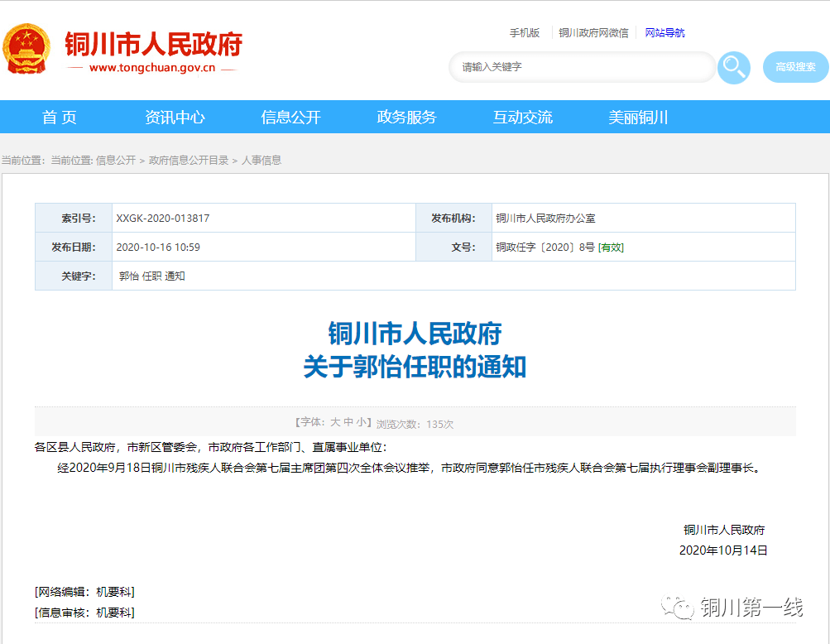Open 高级搜索 advanced search
The width and height of the screenshot is (830, 644).
pyautogui.click(x=795, y=67)
